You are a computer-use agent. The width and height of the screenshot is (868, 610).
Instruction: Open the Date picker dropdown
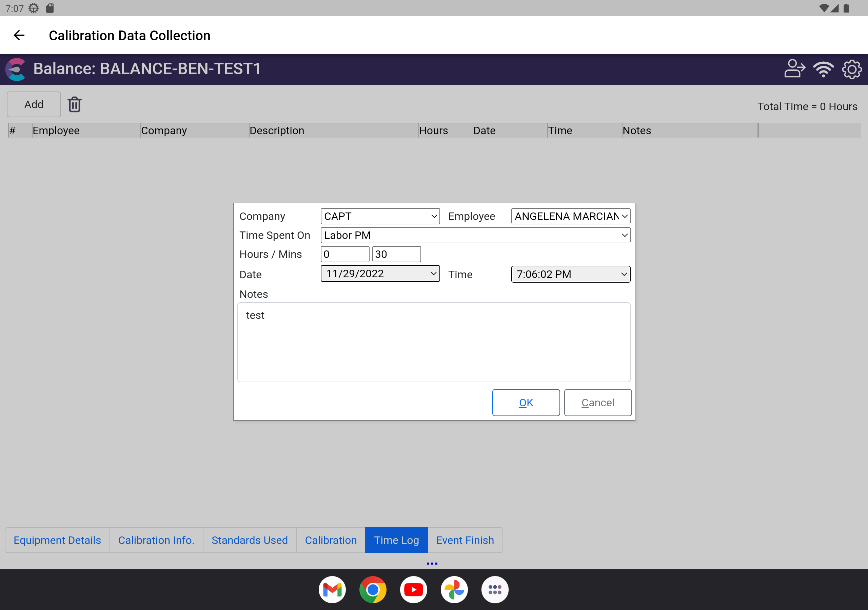380,273
